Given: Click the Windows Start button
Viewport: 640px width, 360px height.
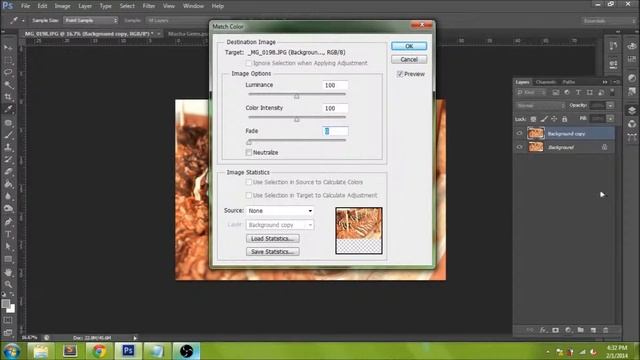Looking at the screenshot, I should tap(11, 351).
